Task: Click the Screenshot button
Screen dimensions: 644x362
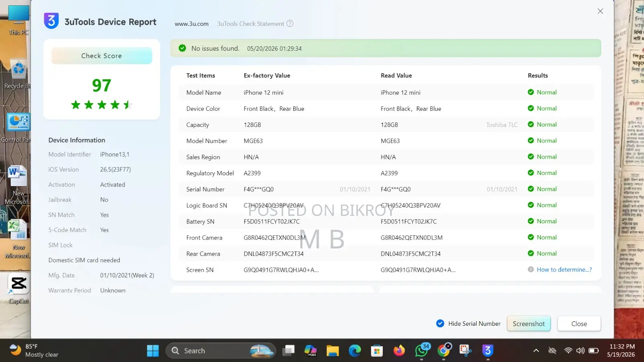Action: point(528,323)
